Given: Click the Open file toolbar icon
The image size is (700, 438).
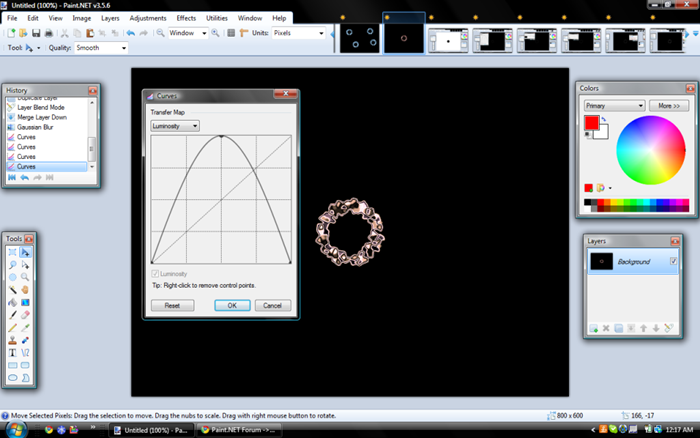Looking at the screenshot, I should (x=23, y=33).
